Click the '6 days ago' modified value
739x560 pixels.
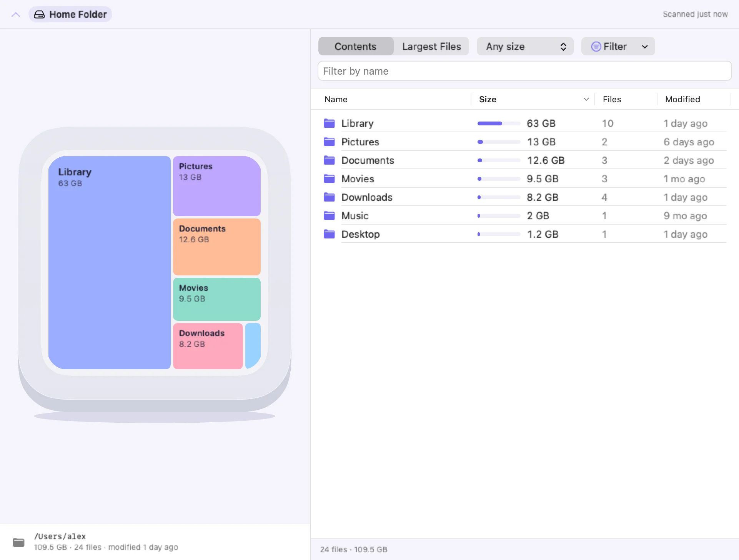[689, 142]
